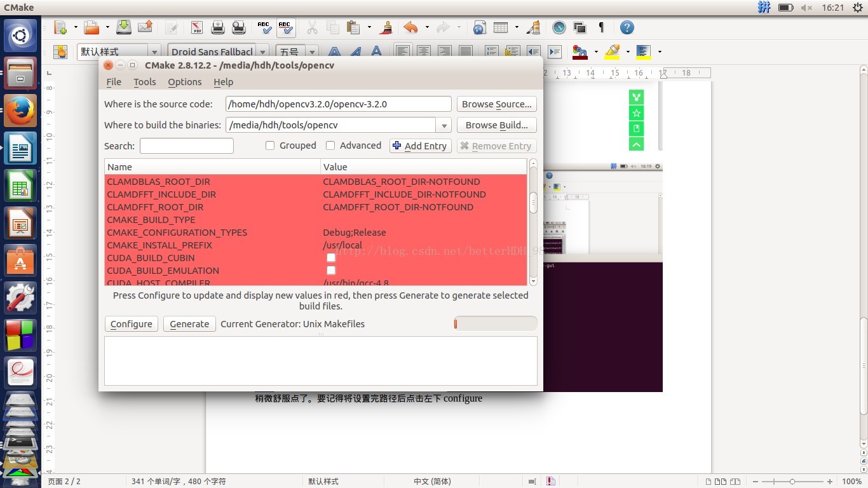Click Configure button
This screenshot has height=488, width=868.
131,324
